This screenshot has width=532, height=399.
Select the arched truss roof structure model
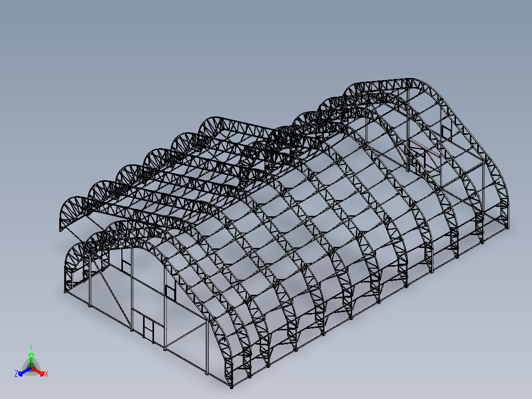click(x=285, y=232)
